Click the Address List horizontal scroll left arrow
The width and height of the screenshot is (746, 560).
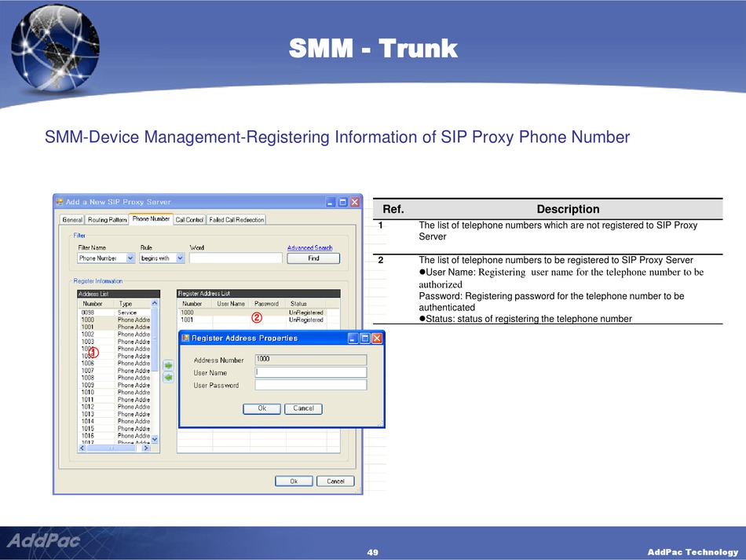[x=82, y=448]
